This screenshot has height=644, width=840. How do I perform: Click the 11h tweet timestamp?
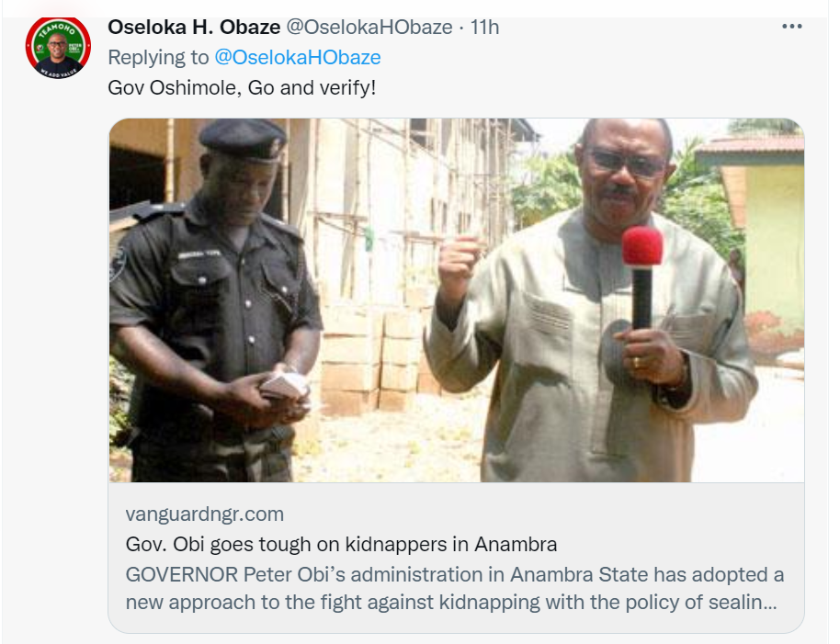485,27
